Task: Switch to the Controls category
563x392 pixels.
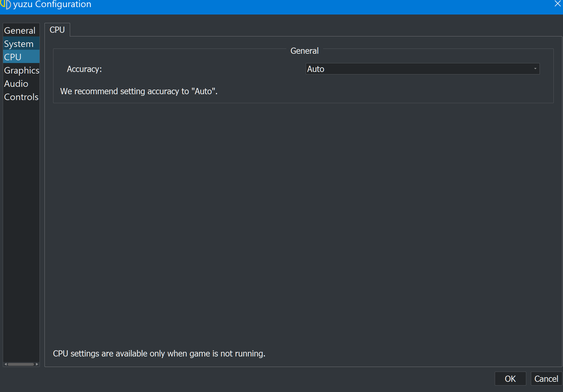Action: pyautogui.click(x=21, y=97)
